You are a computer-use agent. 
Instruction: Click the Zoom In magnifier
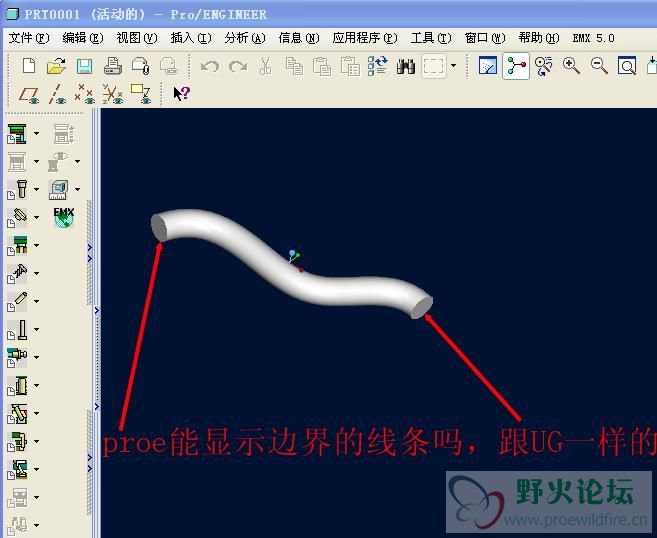click(x=572, y=66)
